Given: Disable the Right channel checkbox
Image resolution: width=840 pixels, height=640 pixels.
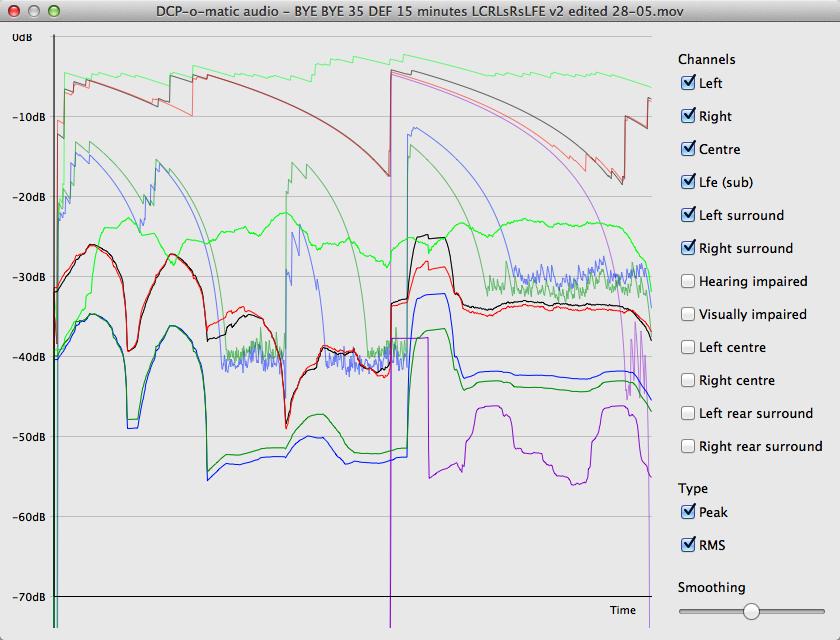Looking at the screenshot, I should point(688,116).
